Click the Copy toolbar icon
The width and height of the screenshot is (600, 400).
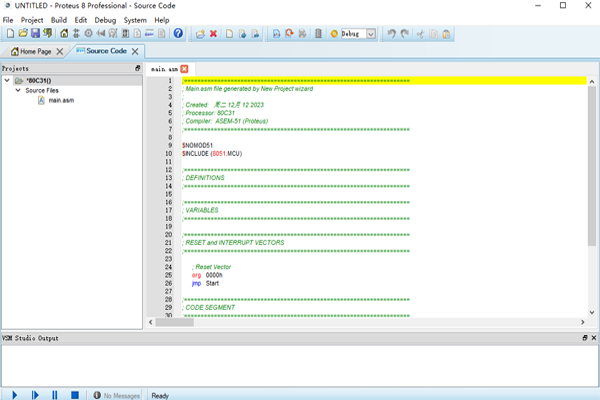434,34
